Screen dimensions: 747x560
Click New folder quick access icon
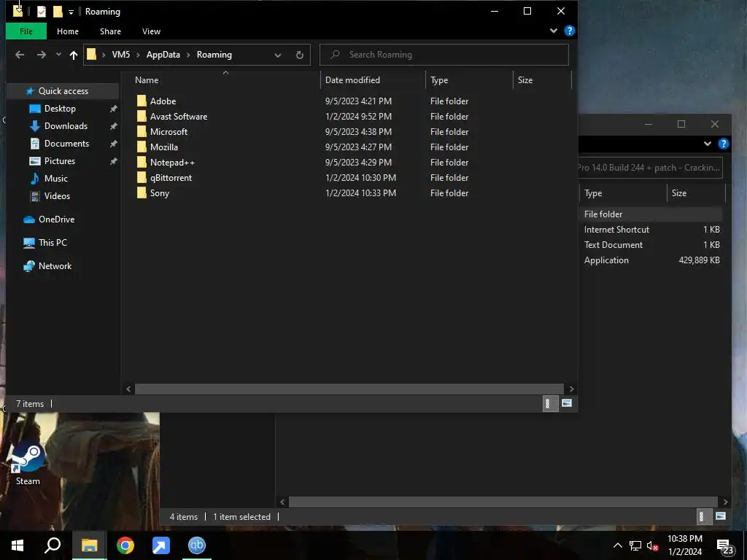(x=58, y=12)
